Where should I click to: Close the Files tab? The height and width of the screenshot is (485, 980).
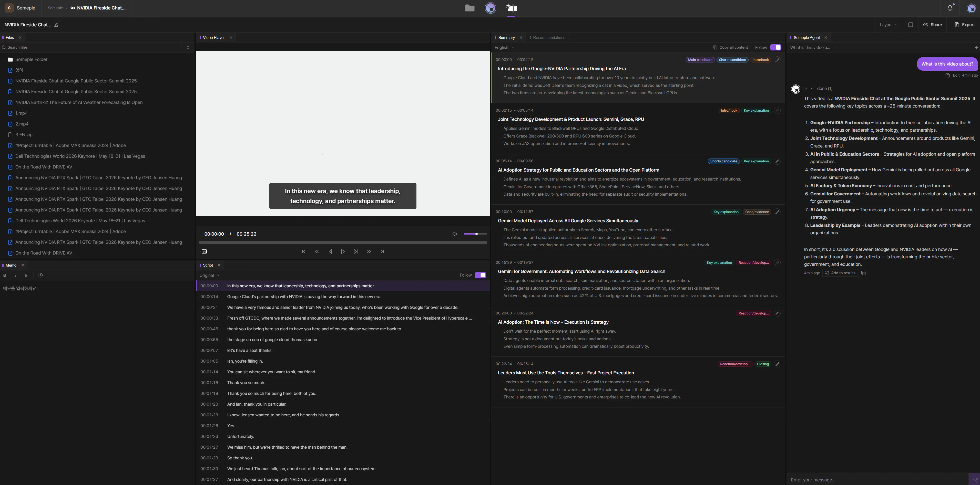(20, 38)
